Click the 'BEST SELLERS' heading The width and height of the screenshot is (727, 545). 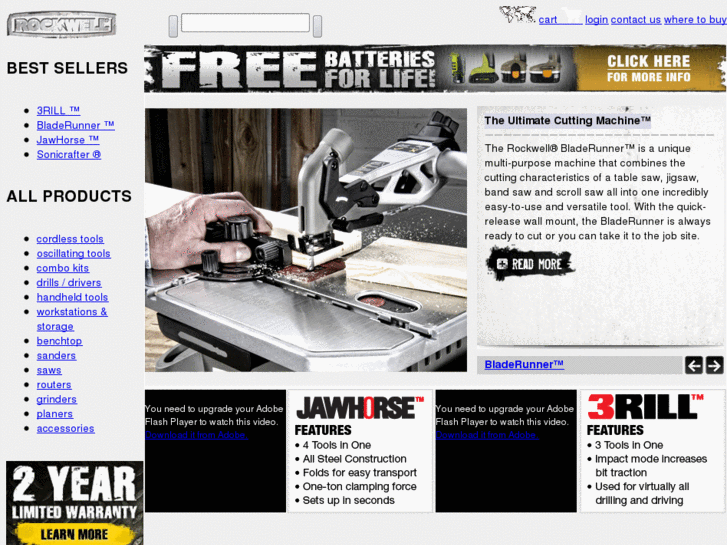click(x=67, y=68)
